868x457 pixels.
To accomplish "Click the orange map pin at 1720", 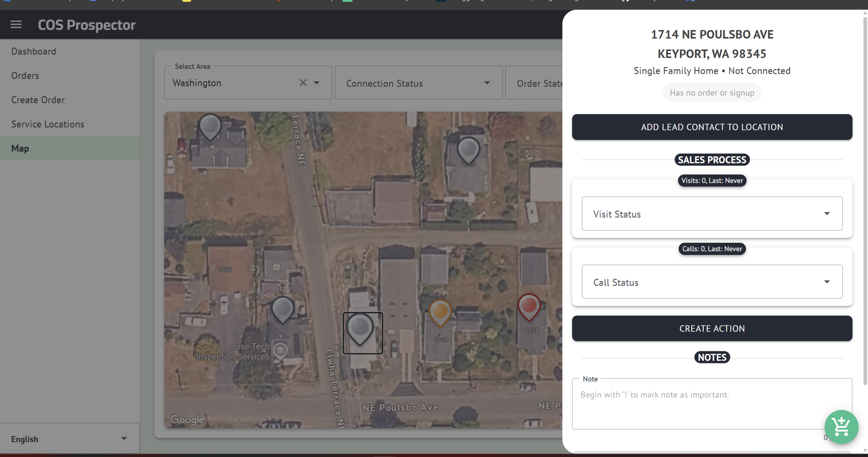I will [440, 312].
